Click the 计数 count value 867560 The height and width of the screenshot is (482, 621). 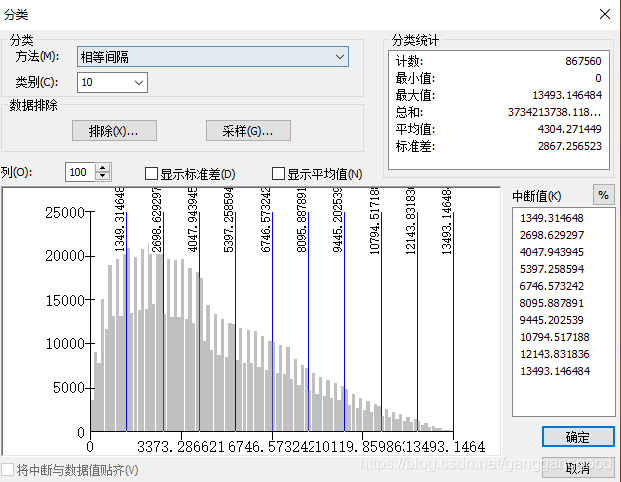click(x=583, y=61)
